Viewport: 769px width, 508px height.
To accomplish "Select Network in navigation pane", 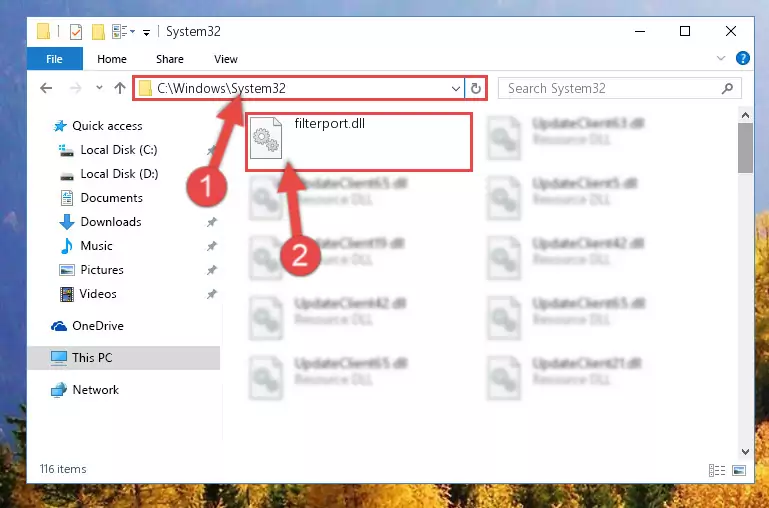I will tap(95, 390).
